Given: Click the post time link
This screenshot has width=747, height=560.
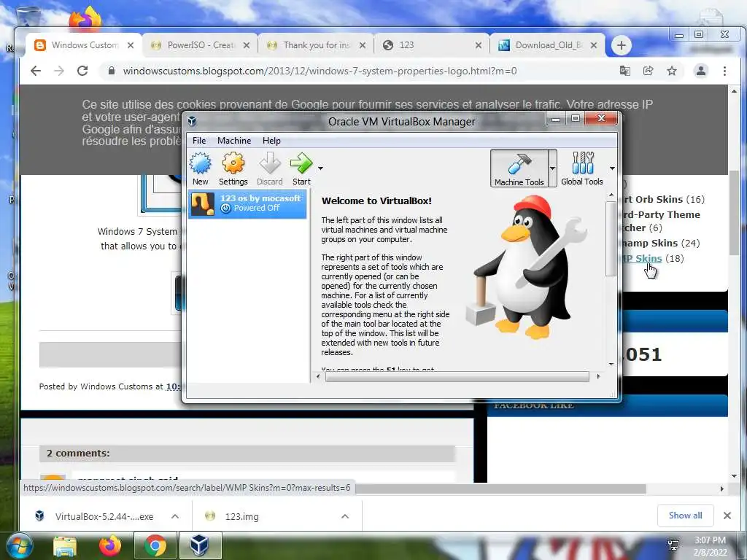Looking at the screenshot, I should click(x=173, y=386).
